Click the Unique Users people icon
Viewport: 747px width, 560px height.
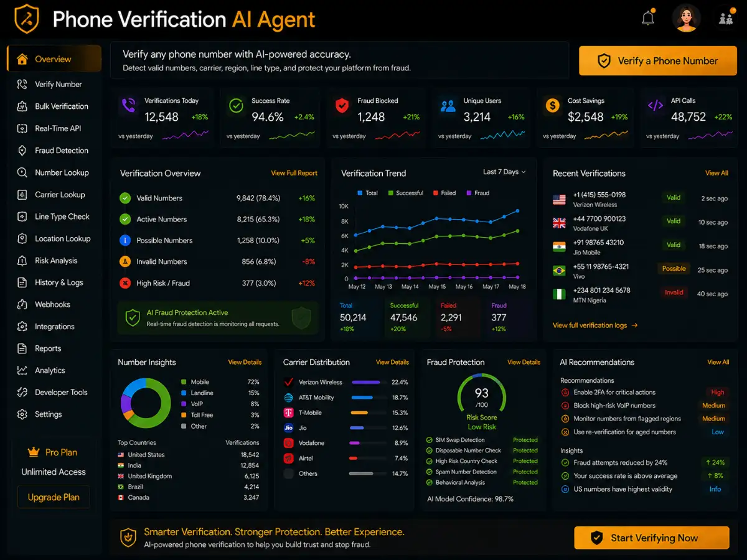(448, 106)
